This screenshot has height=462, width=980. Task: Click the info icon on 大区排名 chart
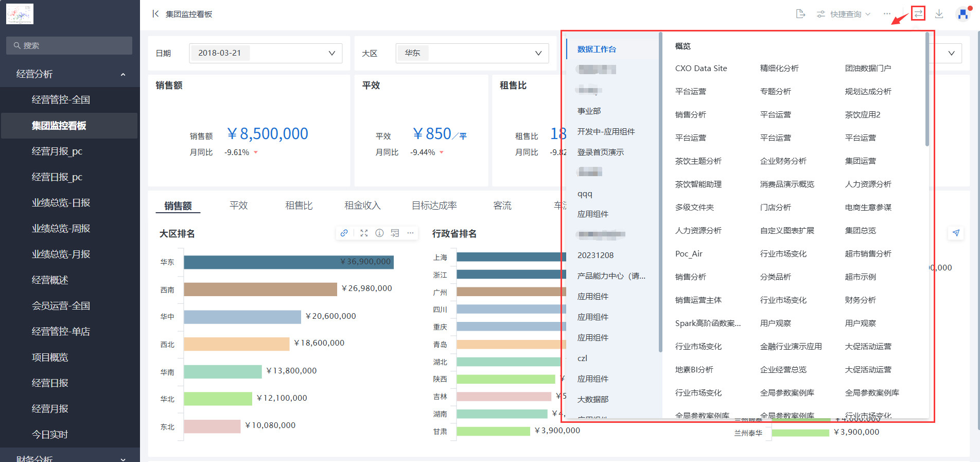[x=379, y=233]
